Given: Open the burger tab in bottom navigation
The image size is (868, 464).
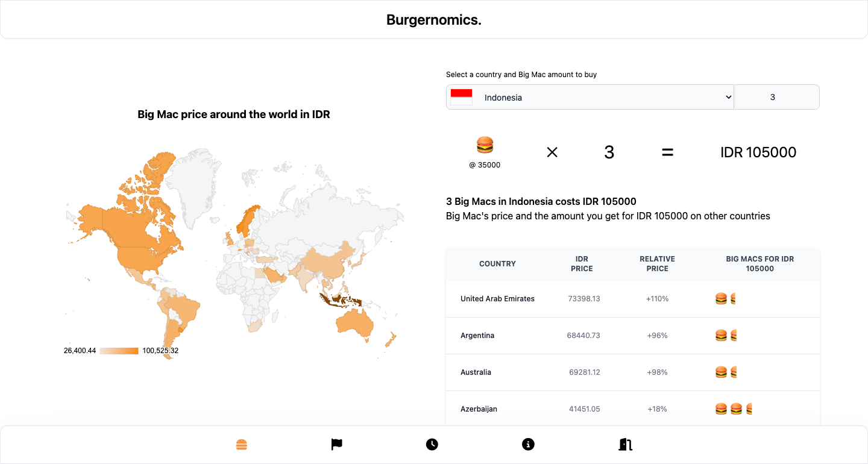Looking at the screenshot, I should click(x=241, y=445).
